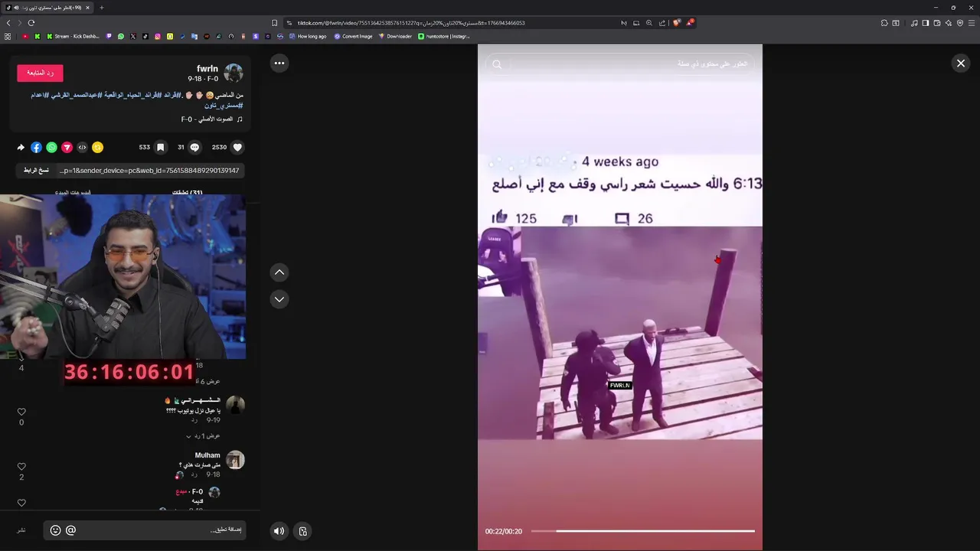Expand the 'view 1 reply' comment thread

[203, 436]
